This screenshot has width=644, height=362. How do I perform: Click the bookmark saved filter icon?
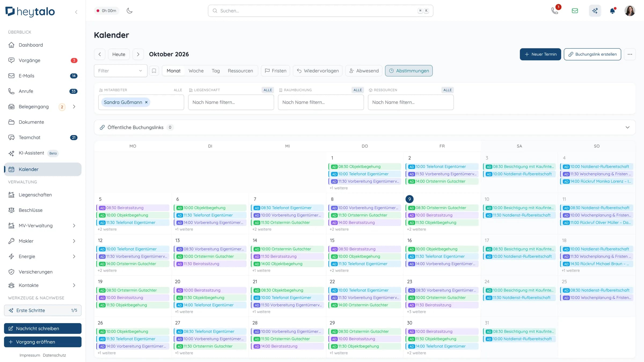[x=154, y=71]
